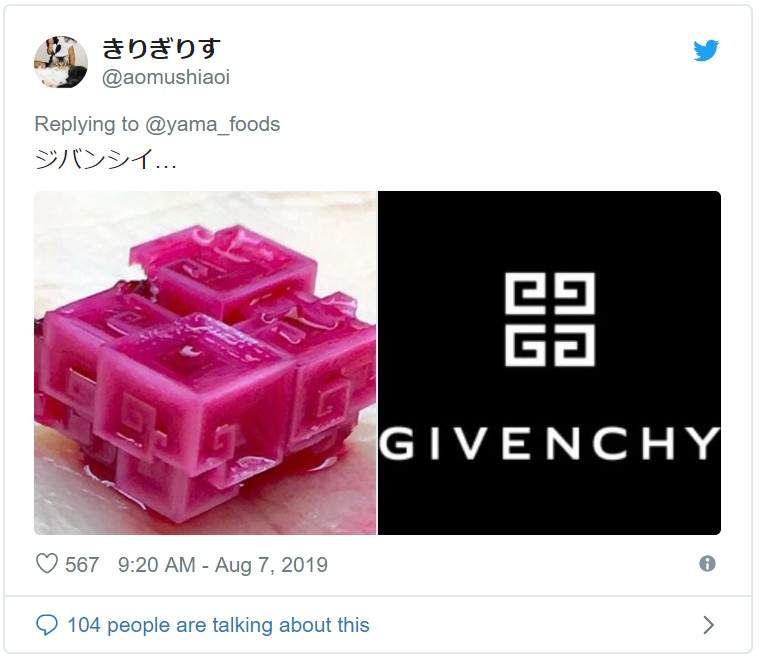Image resolution: width=759 pixels, height=657 pixels.
Task: Select the tweet text ジバンシイ…
Action: coord(106,159)
